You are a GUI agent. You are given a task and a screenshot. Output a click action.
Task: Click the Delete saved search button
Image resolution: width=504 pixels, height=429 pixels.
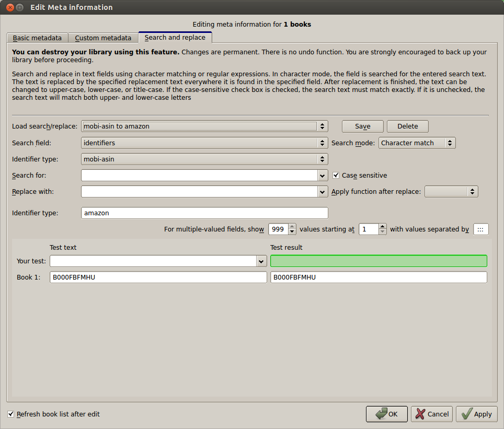pyautogui.click(x=408, y=126)
